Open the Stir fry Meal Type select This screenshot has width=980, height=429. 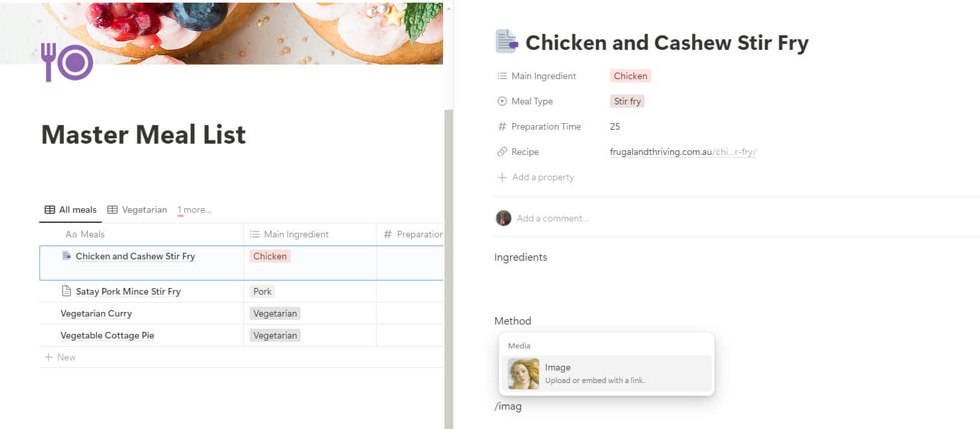pos(627,101)
